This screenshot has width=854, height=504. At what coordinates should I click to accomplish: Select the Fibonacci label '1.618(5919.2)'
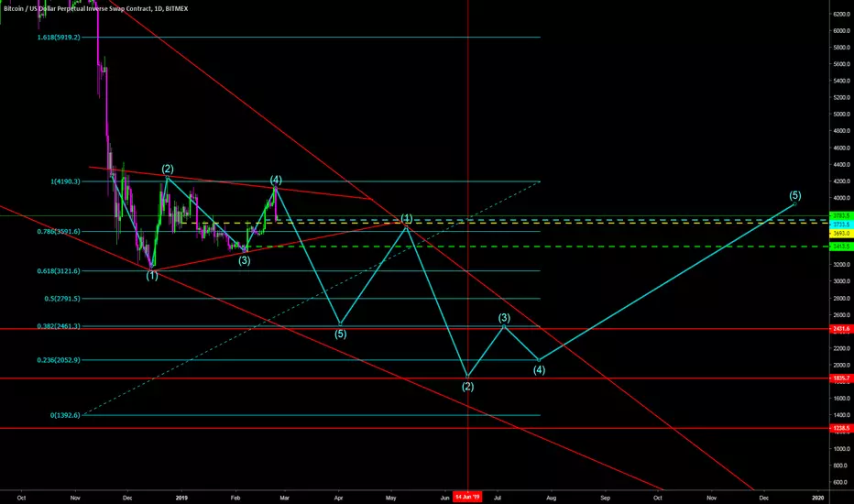pos(59,37)
